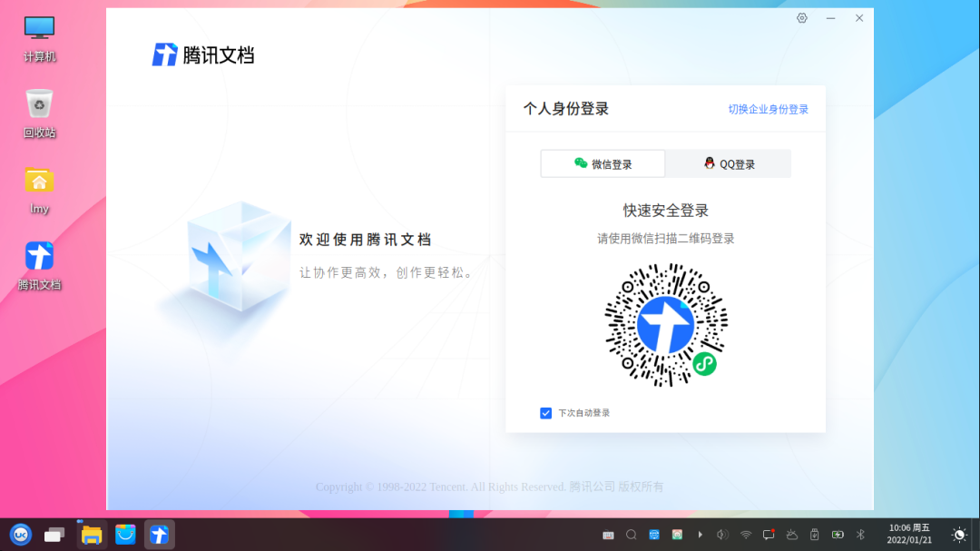Click the 快速安全登录 text
The width and height of the screenshot is (980, 551).
pos(666,211)
